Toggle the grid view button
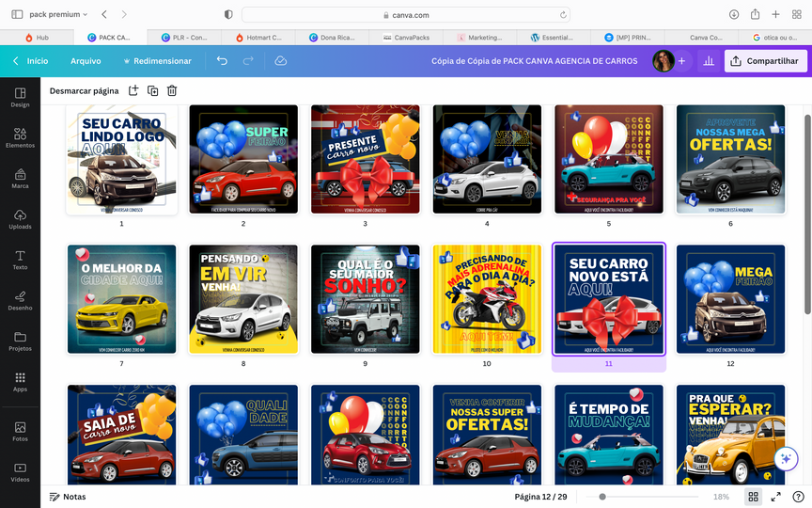This screenshot has width=812, height=508. tap(753, 497)
